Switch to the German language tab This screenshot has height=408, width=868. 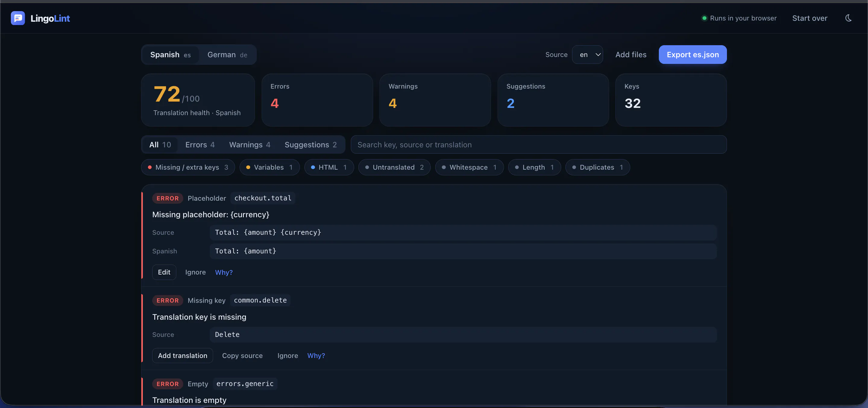tap(227, 55)
